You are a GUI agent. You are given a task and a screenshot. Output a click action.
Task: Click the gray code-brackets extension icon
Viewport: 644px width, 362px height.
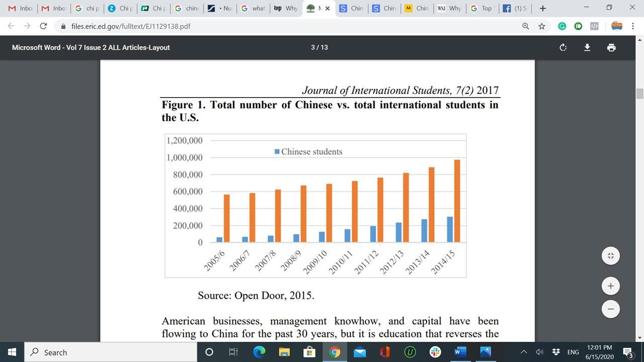click(594, 26)
